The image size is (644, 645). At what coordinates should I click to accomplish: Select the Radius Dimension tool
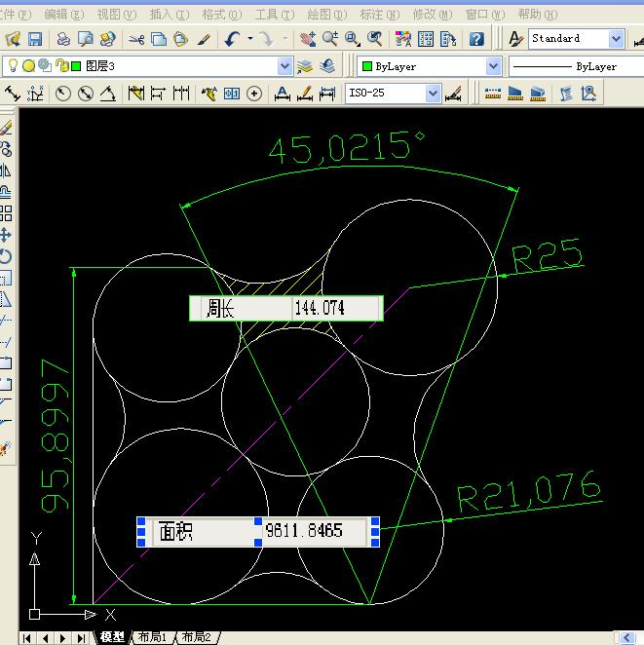(63, 94)
